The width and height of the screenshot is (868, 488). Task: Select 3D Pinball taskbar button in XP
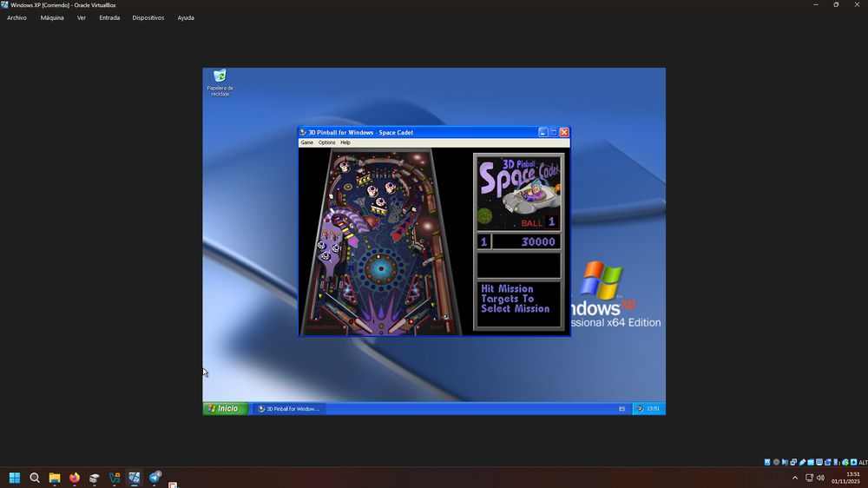290,409
